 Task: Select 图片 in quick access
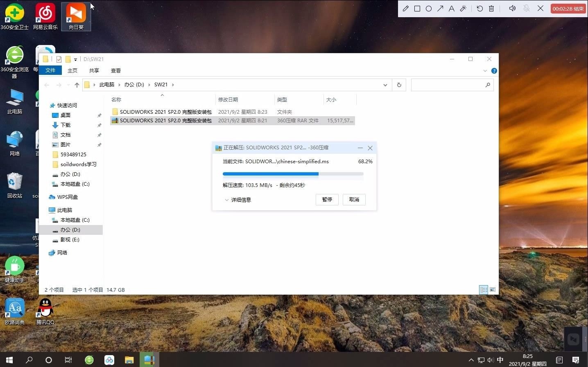66,144
